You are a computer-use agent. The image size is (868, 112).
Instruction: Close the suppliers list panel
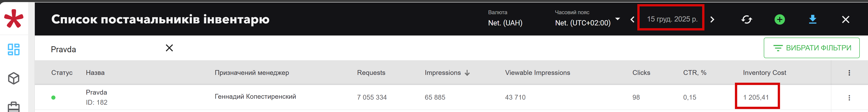pyautogui.click(x=845, y=19)
